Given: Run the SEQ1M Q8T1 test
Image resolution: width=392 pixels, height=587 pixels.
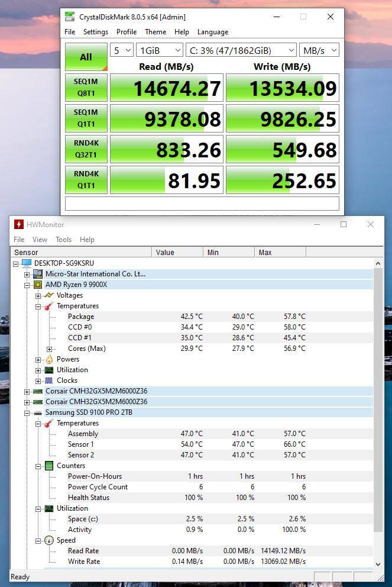Looking at the screenshot, I should click(x=86, y=88).
